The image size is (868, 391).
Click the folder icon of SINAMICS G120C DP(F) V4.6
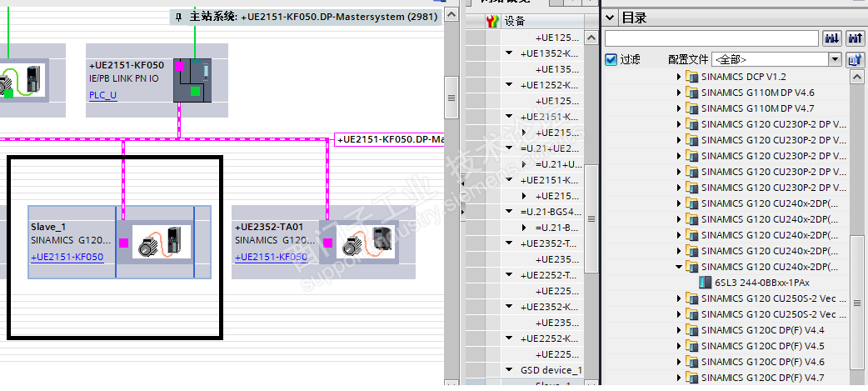692,362
